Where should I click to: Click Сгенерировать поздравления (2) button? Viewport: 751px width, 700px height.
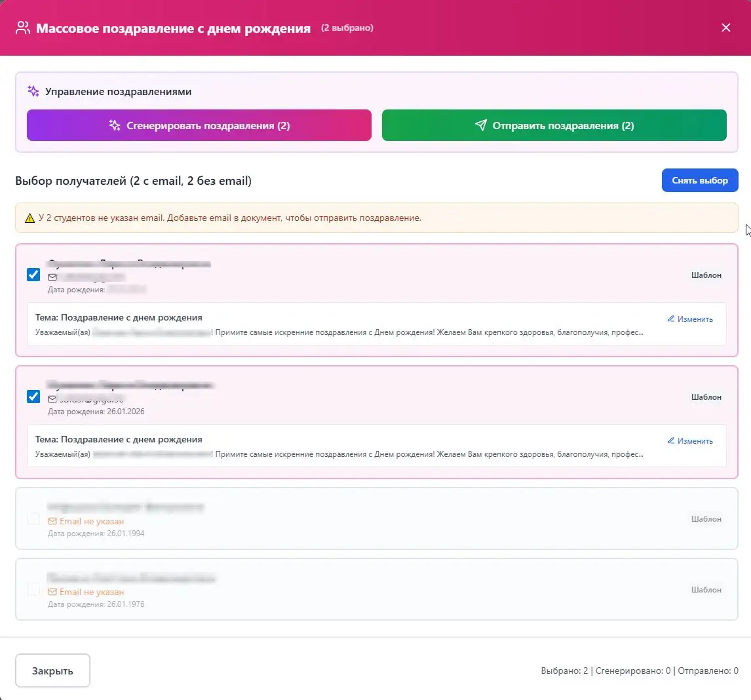(199, 125)
